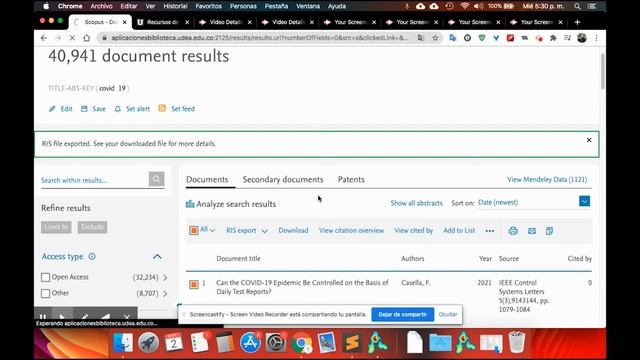The height and width of the screenshot is (360, 640).
Task: Open Sublime Text in dock
Action: (x=352, y=342)
